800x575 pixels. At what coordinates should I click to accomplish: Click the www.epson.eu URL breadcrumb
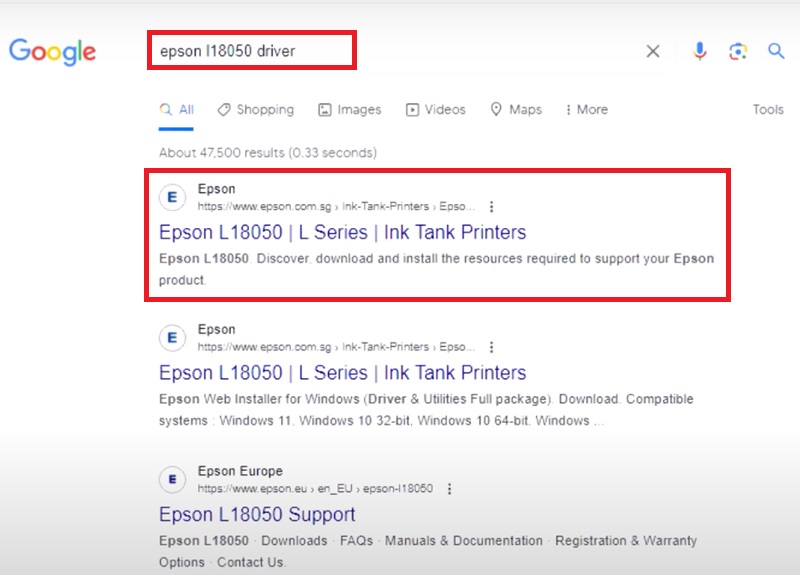(x=315, y=488)
